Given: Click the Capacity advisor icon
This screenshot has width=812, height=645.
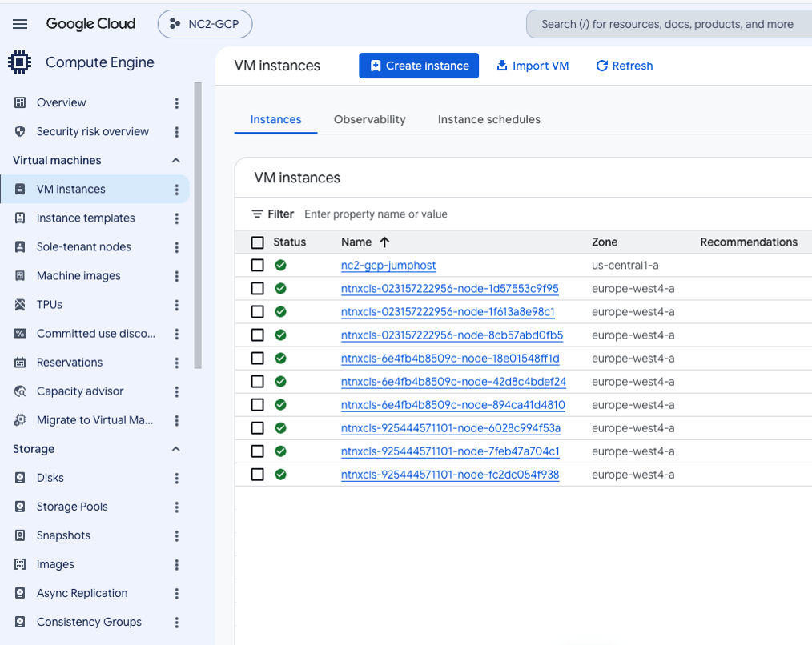Looking at the screenshot, I should pos(20,391).
